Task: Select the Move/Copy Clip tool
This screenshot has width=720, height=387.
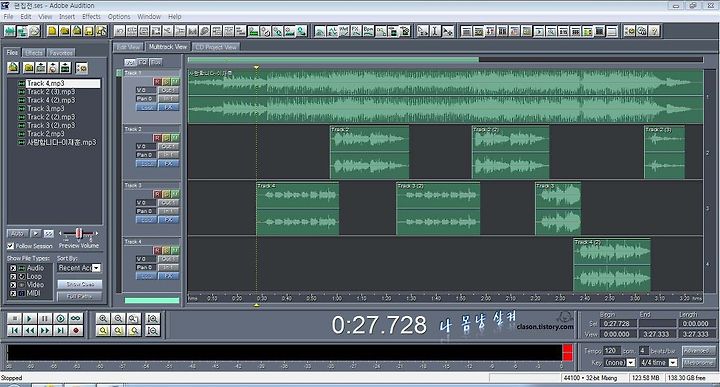Action: 447,31
